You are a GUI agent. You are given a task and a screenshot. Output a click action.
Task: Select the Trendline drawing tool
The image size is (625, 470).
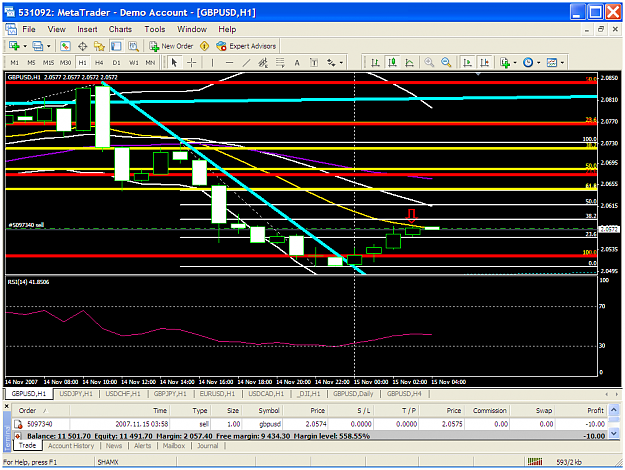[x=246, y=63]
